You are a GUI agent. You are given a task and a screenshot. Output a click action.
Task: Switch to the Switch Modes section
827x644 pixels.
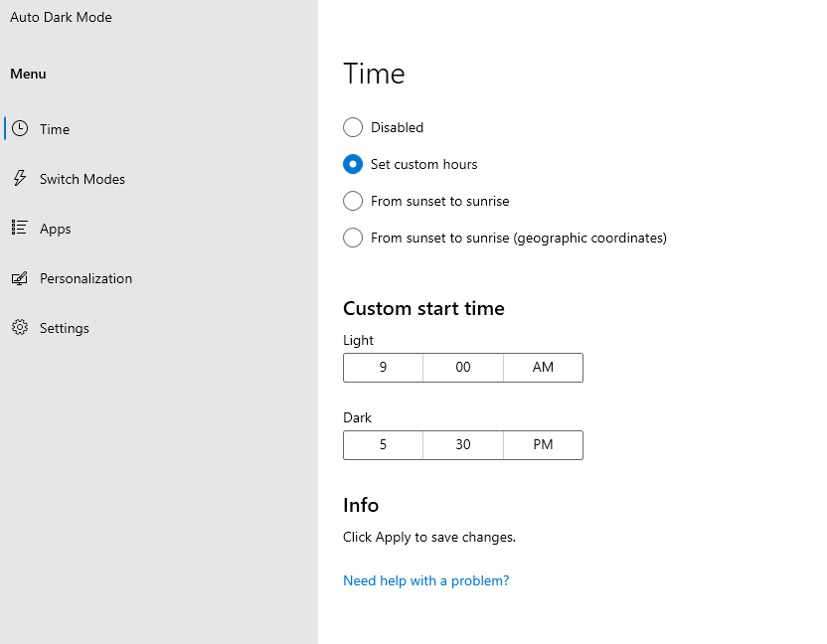82,179
